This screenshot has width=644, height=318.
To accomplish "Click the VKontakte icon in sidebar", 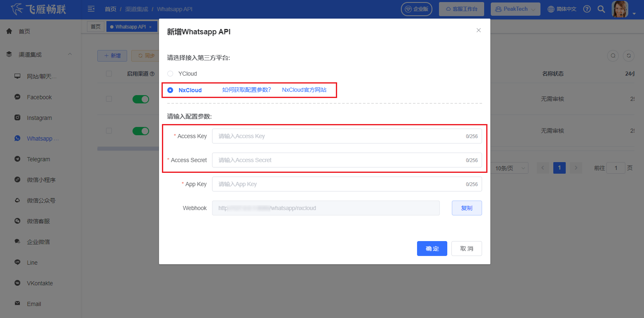I will [x=17, y=283].
